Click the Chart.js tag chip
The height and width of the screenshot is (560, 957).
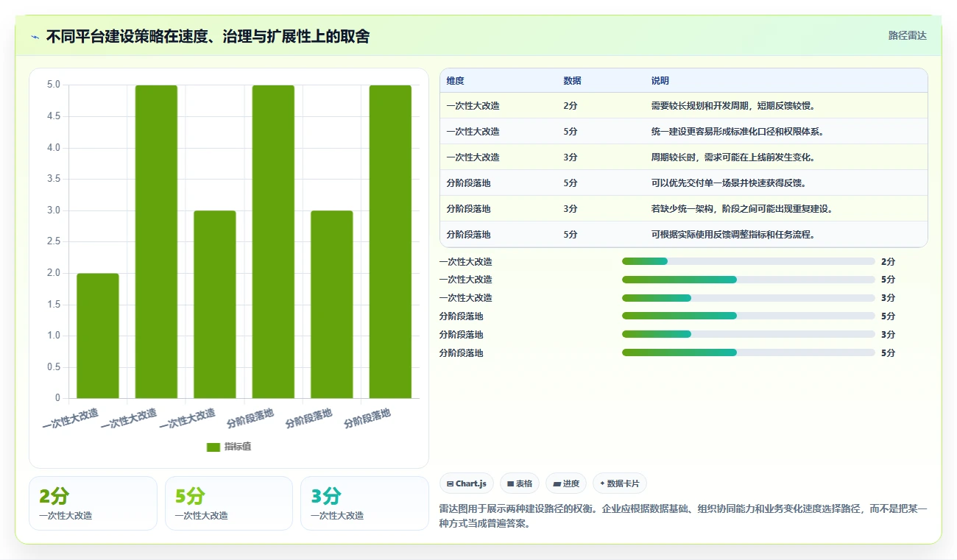tap(467, 483)
